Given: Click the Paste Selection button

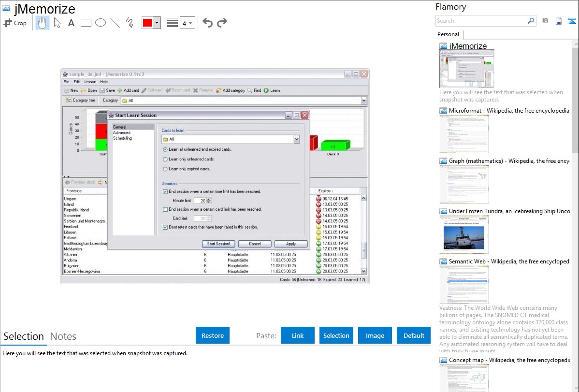Looking at the screenshot, I should tap(336, 335).
